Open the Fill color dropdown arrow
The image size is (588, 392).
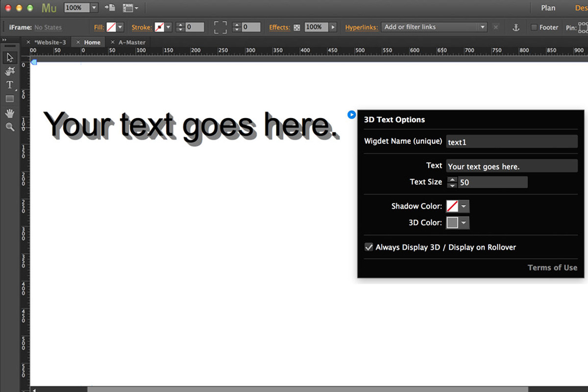coord(120,27)
